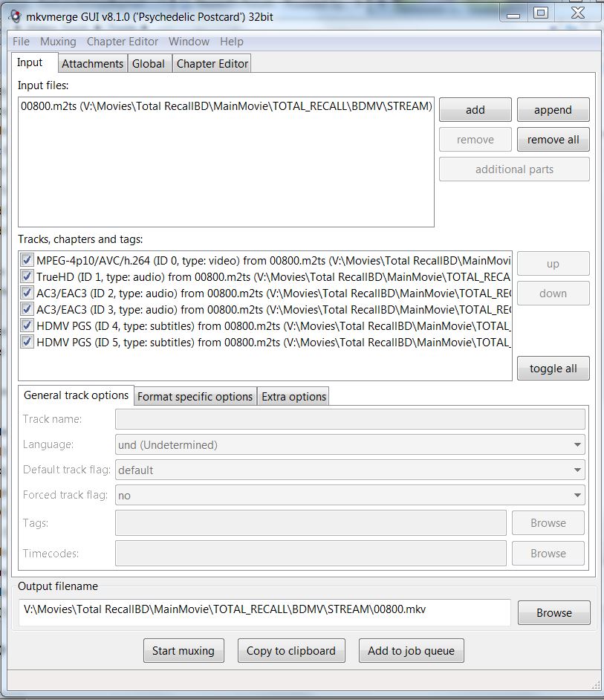The width and height of the screenshot is (604, 700).
Task: Uncheck the HDMV PGS ID 4 subtitles track
Action: (x=27, y=325)
